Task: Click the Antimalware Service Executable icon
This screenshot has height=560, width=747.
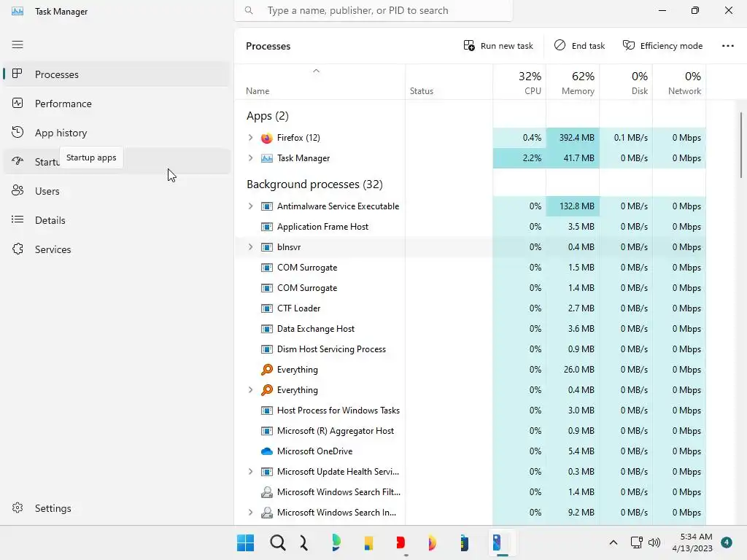Action: [267, 206]
